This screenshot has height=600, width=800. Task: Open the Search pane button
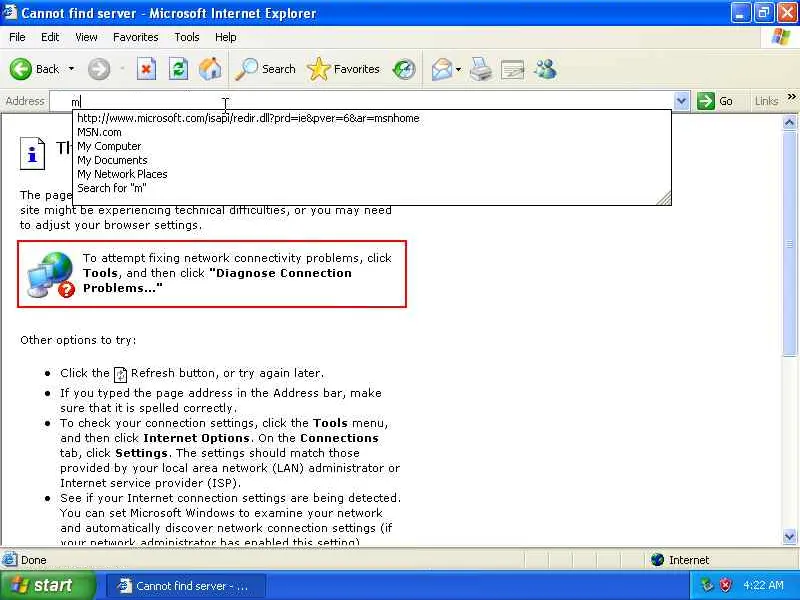265,69
